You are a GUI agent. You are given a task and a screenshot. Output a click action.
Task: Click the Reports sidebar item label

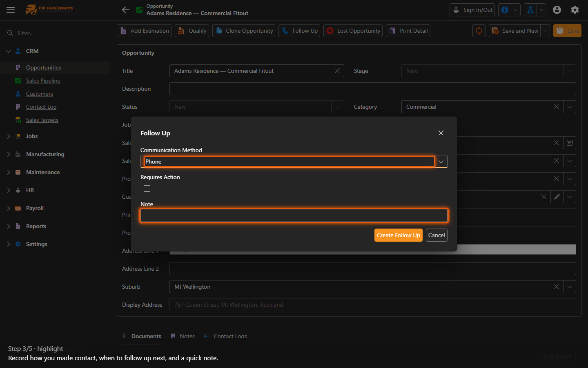(36, 226)
